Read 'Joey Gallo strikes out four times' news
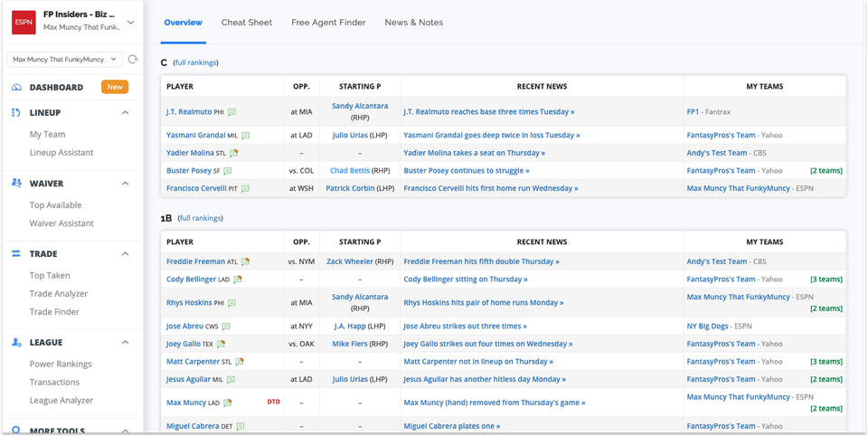The width and height of the screenshot is (868, 436). [488, 344]
